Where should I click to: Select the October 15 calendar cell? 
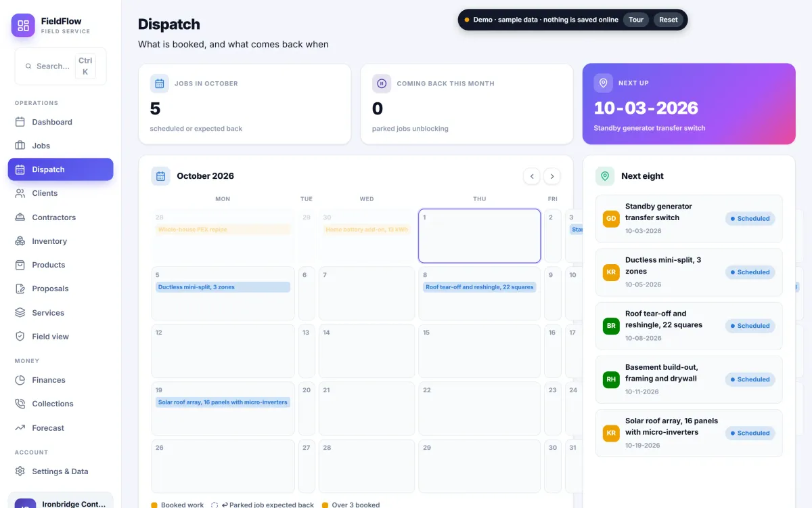coord(480,351)
